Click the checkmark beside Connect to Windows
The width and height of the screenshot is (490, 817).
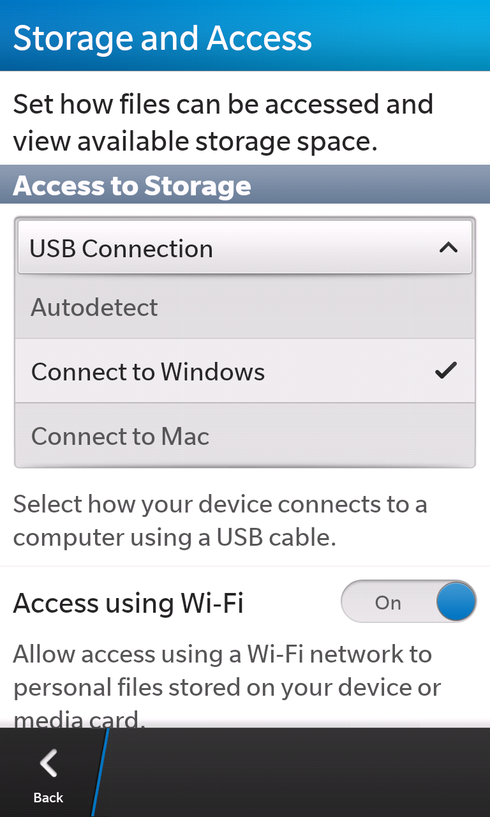point(446,370)
